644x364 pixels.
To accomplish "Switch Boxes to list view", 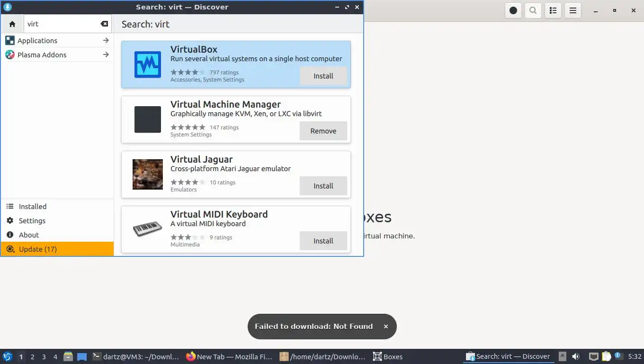I will 553,10.
